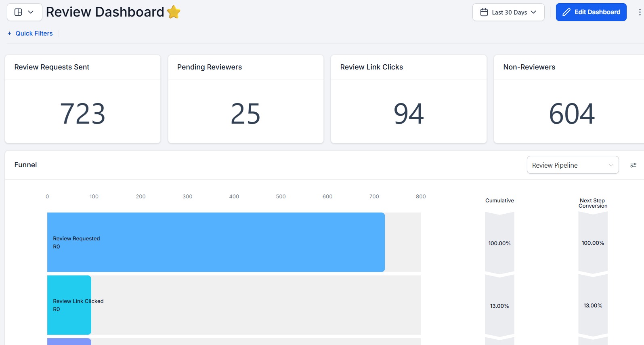The image size is (644, 345).
Task: Click the 604 value in Non-Reviewers
Action: coord(572,114)
